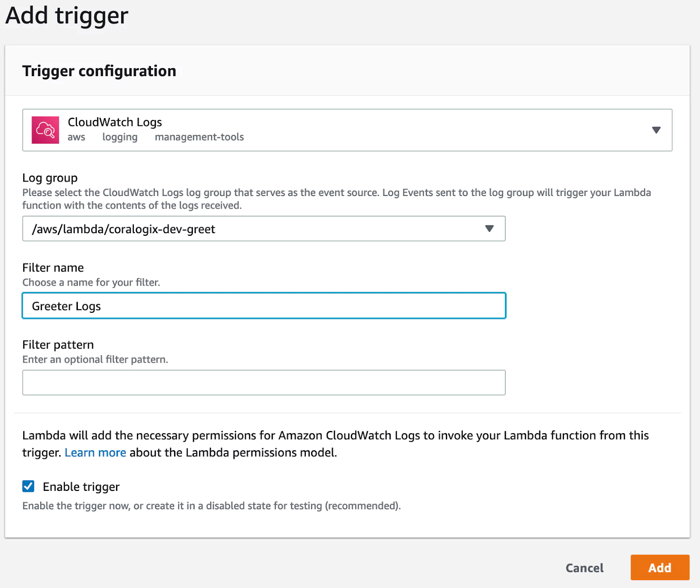Screen dimensions: 700x588
Task: Open the Learn more link
Action: point(95,452)
